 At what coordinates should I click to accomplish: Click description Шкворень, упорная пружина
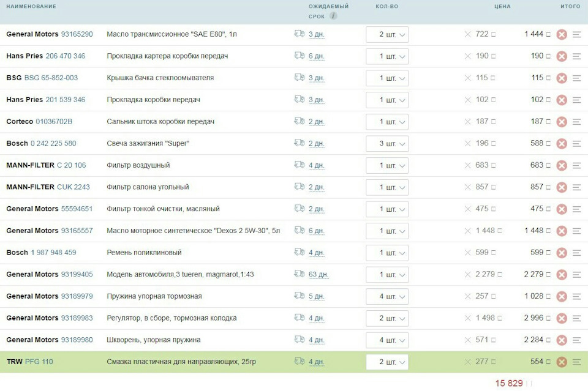tap(154, 340)
